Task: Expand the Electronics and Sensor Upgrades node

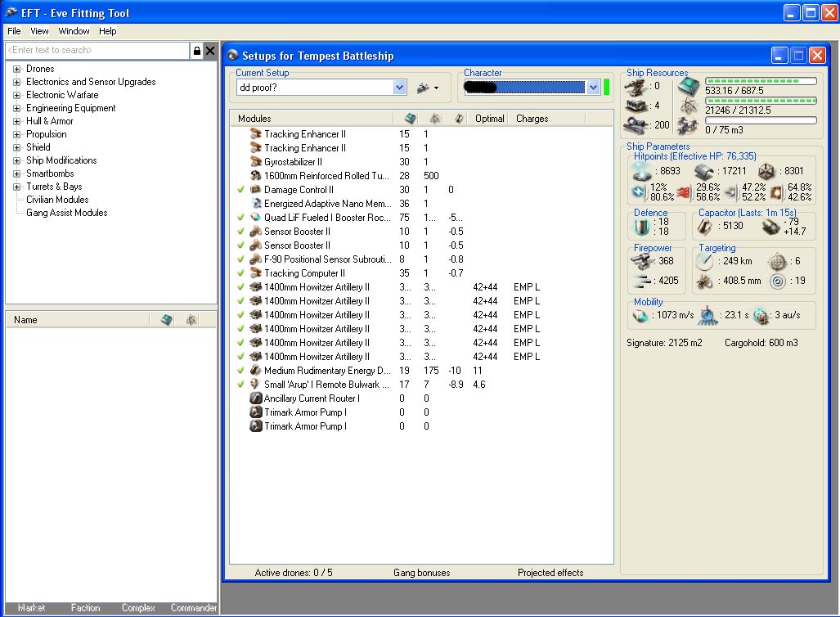Action: pyautogui.click(x=16, y=82)
